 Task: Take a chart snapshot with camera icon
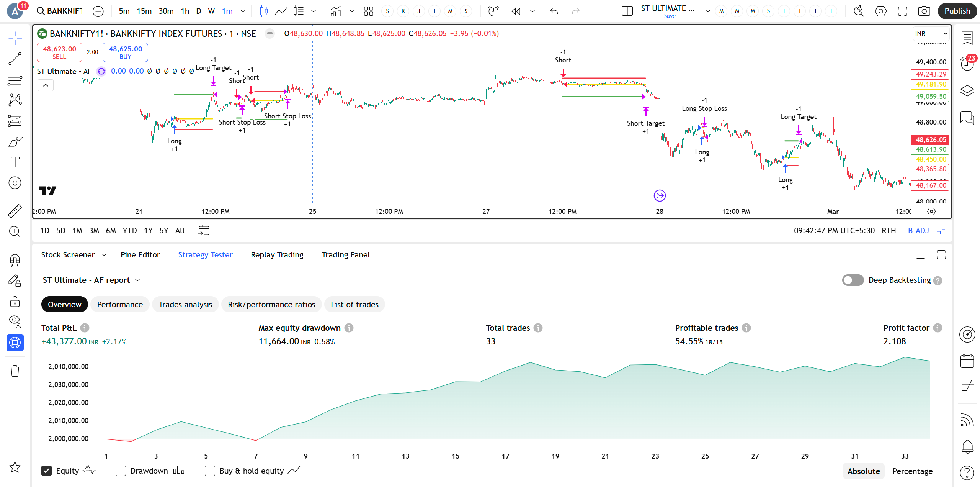pos(924,11)
